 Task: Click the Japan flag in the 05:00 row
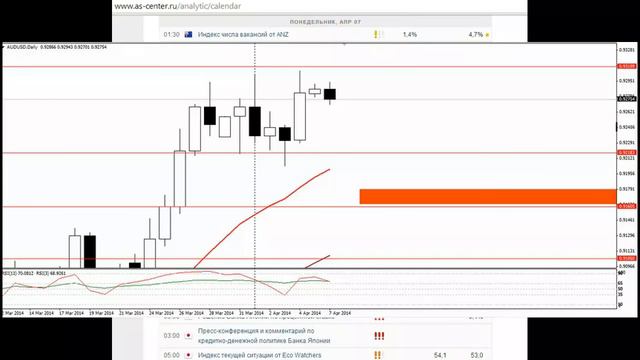coord(188,355)
